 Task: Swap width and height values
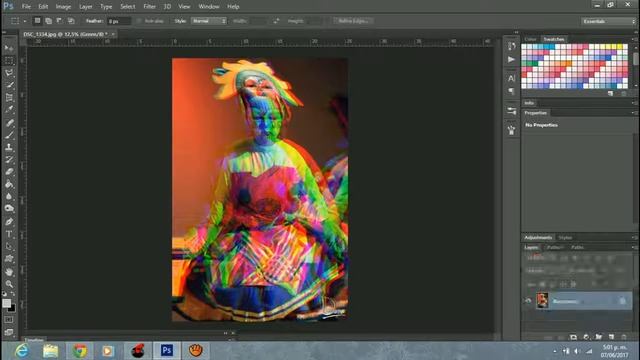[x=276, y=21]
